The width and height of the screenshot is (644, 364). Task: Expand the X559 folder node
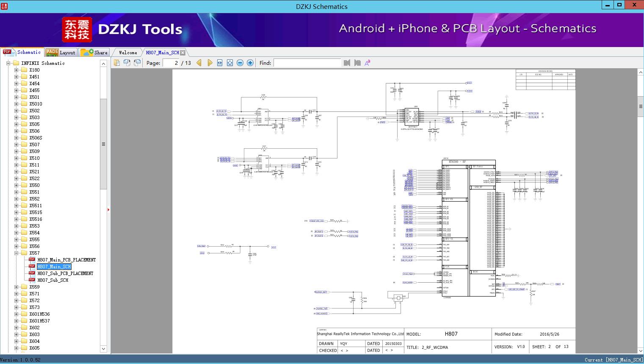(x=17, y=287)
